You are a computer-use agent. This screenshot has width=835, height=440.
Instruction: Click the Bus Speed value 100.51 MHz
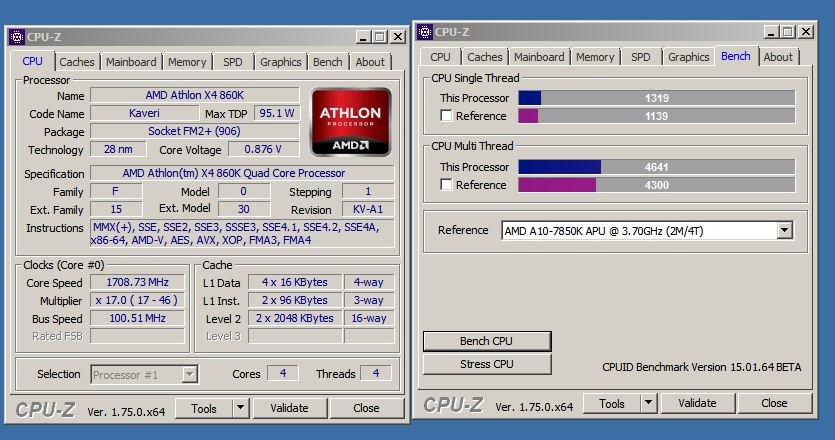coord(137,318)
